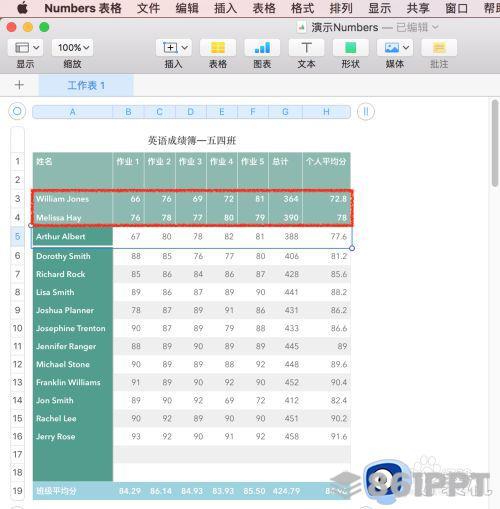Click the 表格 table toolbar icon

218,48
